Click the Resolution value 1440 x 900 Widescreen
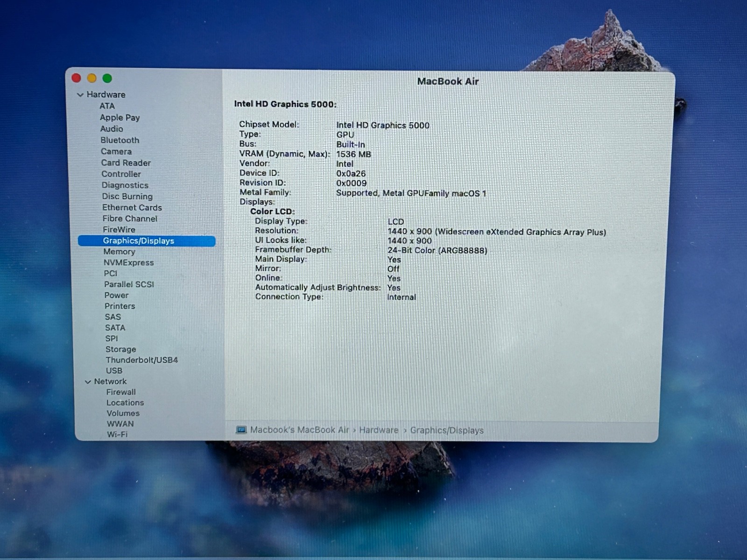 tap(497, 232)
